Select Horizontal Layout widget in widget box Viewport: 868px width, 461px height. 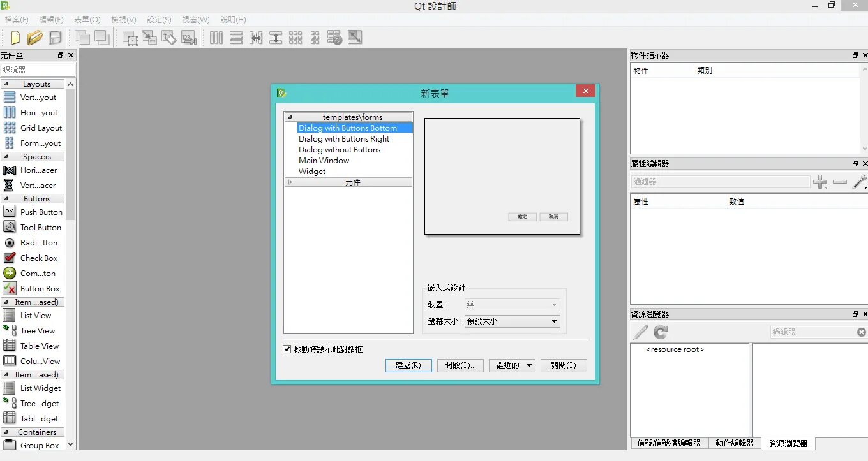33,113
